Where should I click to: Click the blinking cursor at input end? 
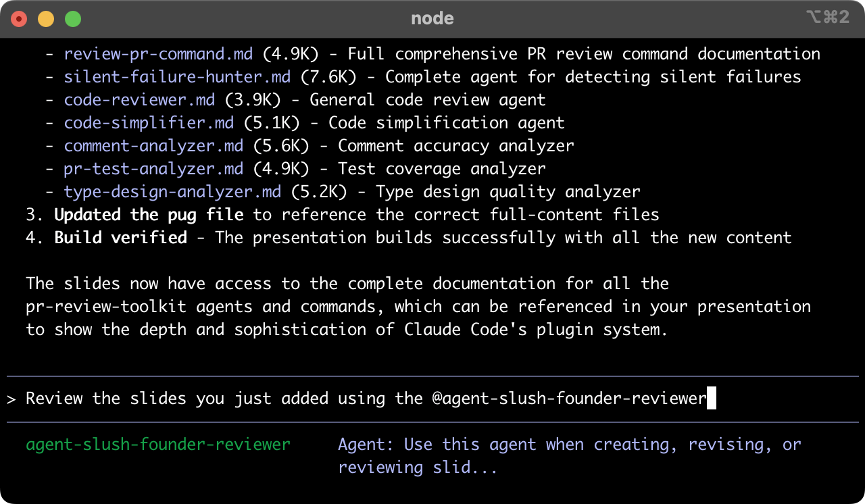(711, 398)
